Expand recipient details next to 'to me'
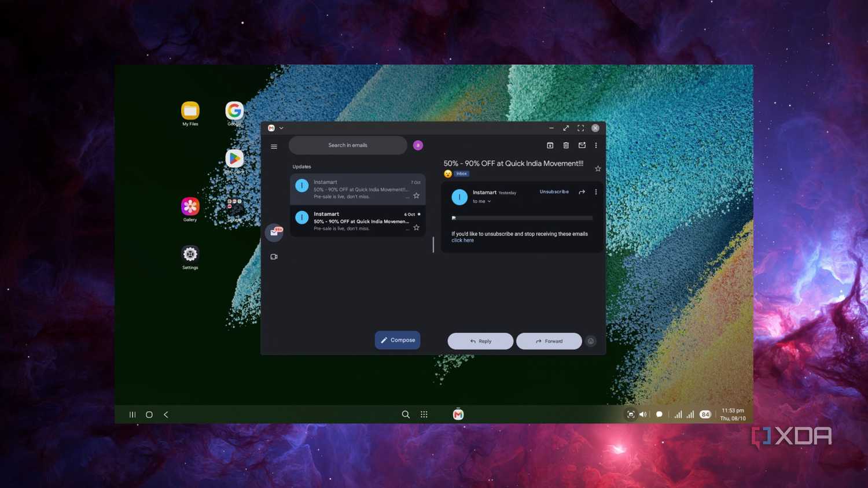868x488 pixels. click(489, 201)
